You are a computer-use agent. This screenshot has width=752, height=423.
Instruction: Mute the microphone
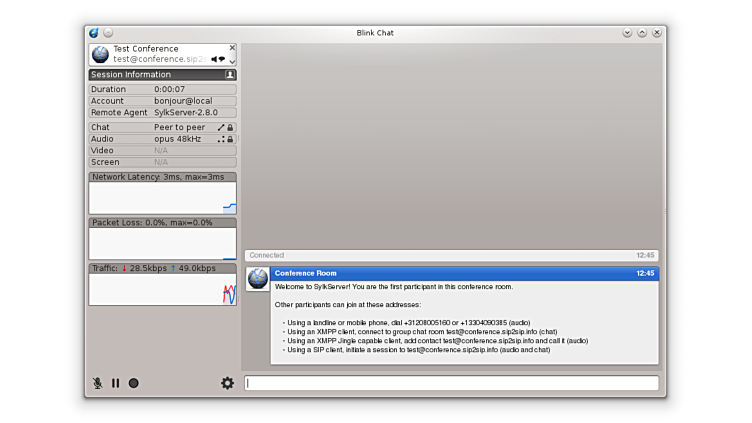click(x=98, y=383)
